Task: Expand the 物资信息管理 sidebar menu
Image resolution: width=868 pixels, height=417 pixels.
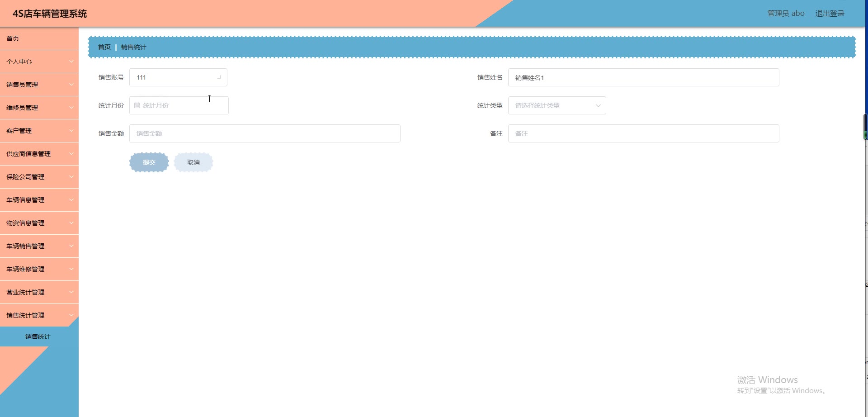Action: 39,223
